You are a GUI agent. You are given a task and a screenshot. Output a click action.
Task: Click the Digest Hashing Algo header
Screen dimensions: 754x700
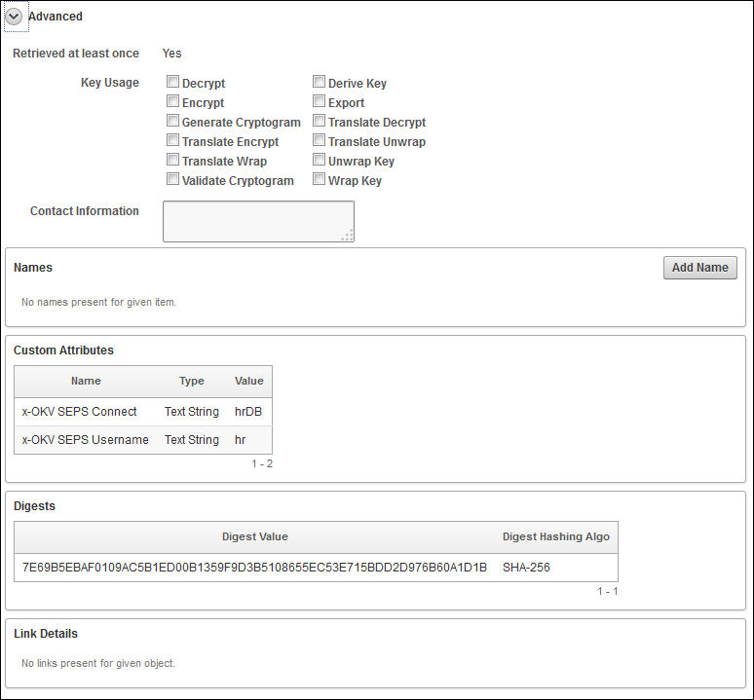coord(556,536)
